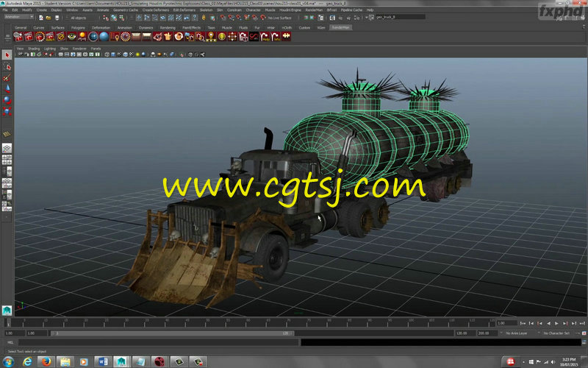The width and height of the screenshot is (588, 368).
Task: Go to end of playback range
Action: 582,323
